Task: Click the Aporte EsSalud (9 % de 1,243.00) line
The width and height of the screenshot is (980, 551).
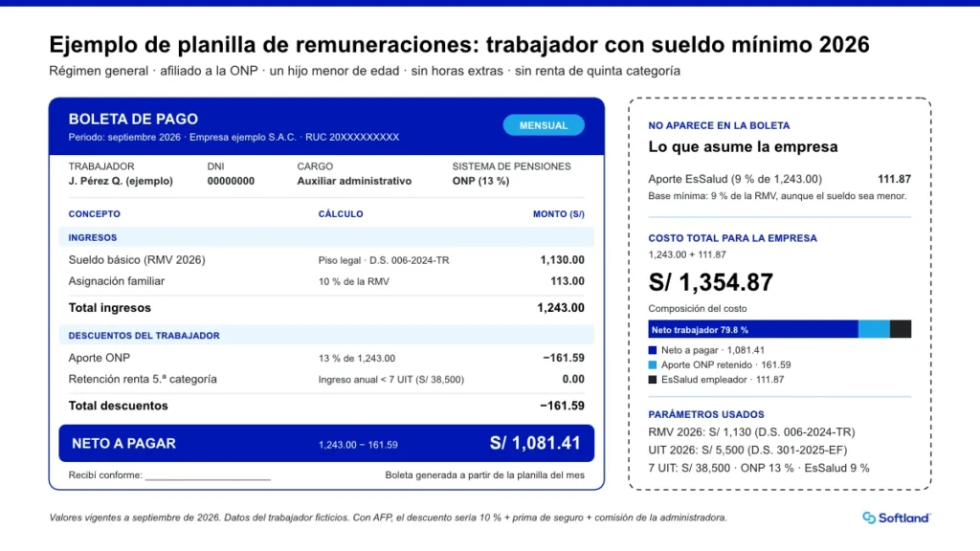Action: [x=735, y=179]
